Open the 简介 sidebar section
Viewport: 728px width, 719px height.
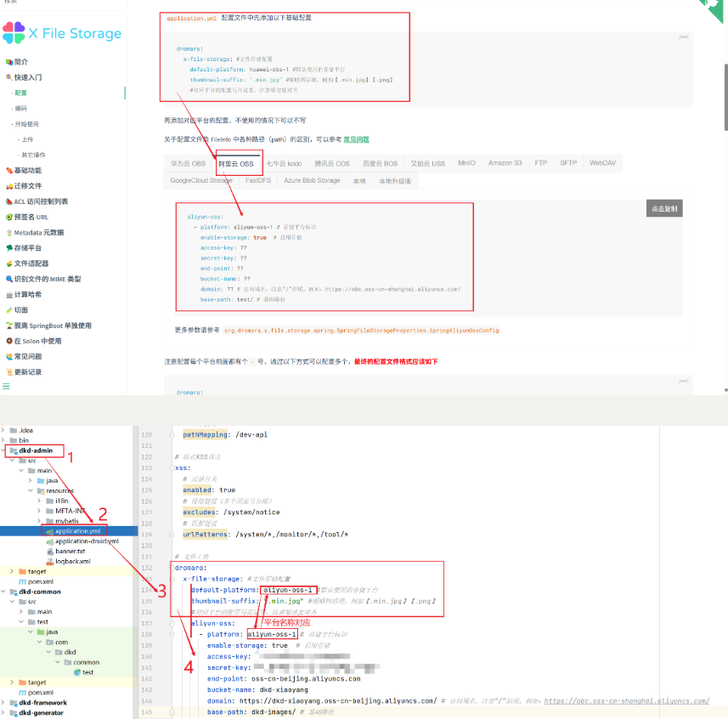[x=20, y=62]
